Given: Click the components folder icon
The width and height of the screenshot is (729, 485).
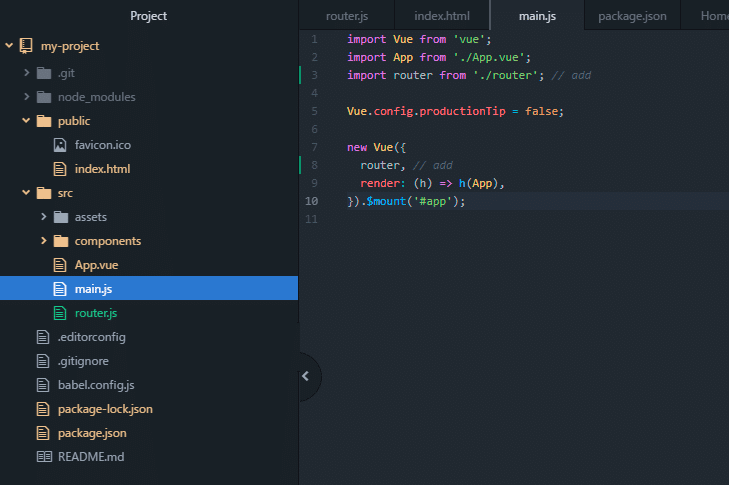Looking at the screenshot, I should coord(61,241).
